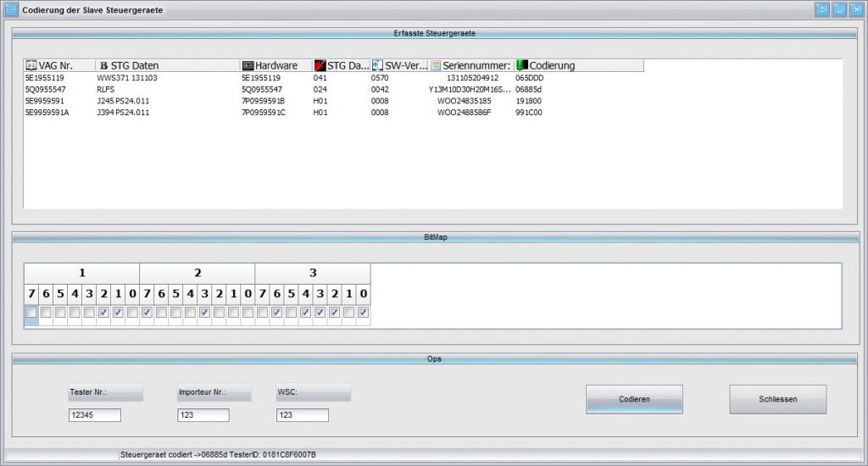This screenshot has width=868, height=466.
Task: Click the VAG Nr. column header icon
Action: (x=31, y=65)
